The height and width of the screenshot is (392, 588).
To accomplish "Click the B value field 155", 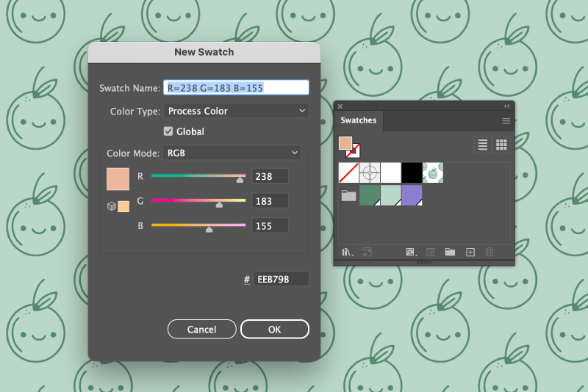I will click(x=270, y=225).
